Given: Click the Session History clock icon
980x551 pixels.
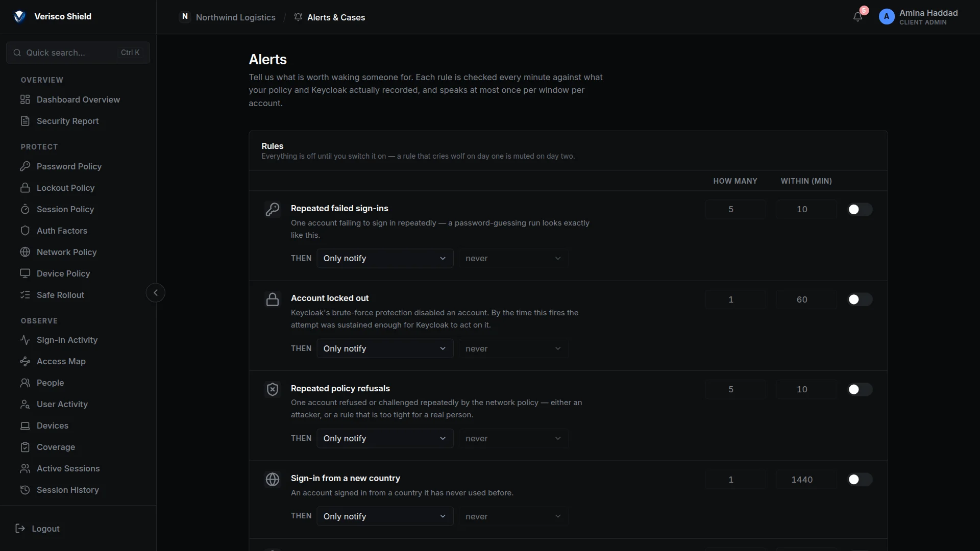Looking at the screenshot, I should coord(25,490).
